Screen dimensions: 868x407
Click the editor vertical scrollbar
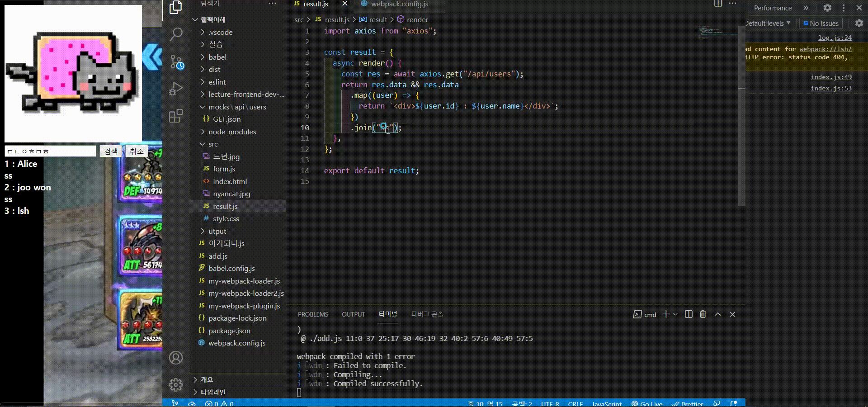click(741, 116)
